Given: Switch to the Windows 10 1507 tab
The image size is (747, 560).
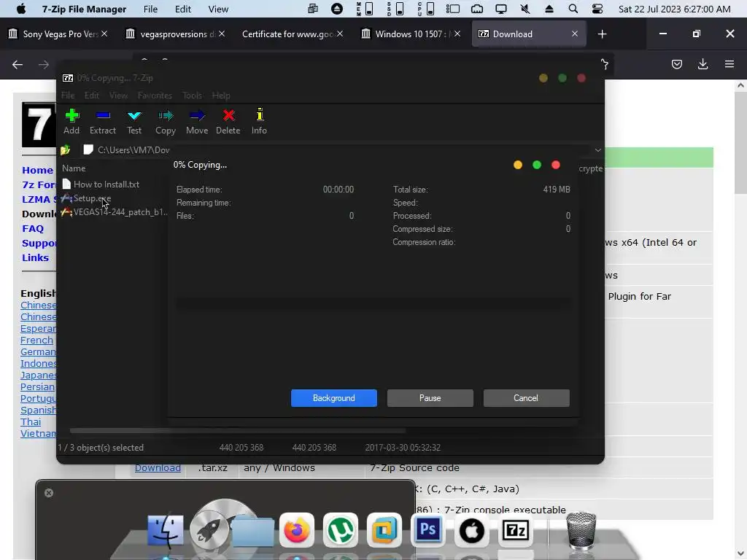Looking at the screenshot, I should tap(409, 34).
